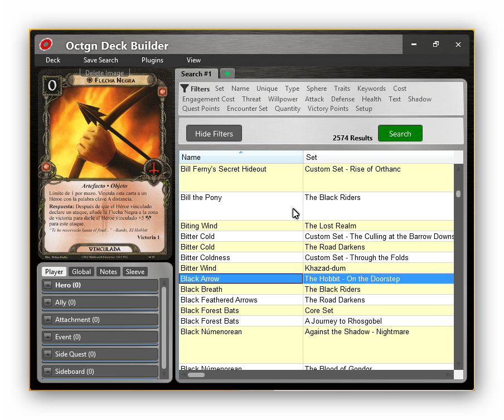Click the deck sections panel scrollbar
Viewport: 504px width, 420px height.
click(x=164, y=328)
